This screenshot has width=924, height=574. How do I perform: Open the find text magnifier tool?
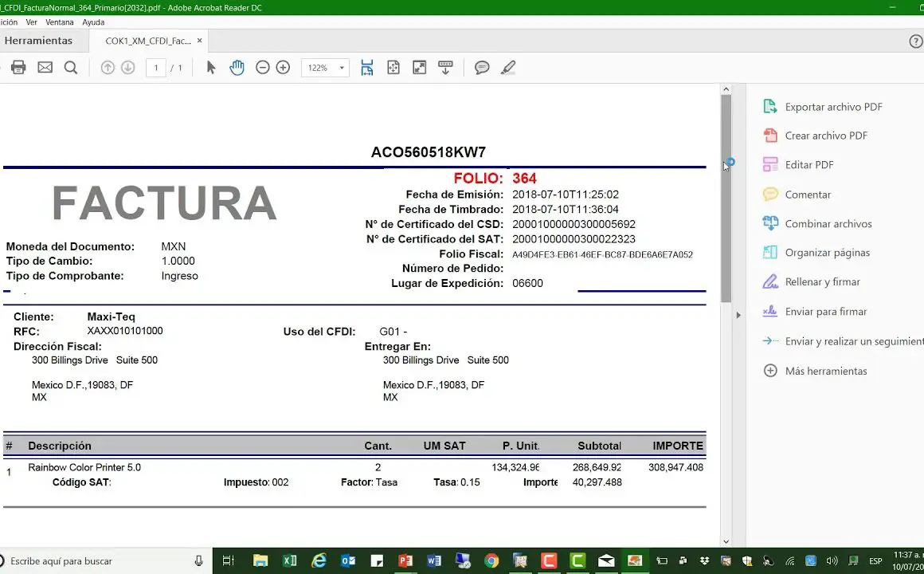[x=71, y=67]
